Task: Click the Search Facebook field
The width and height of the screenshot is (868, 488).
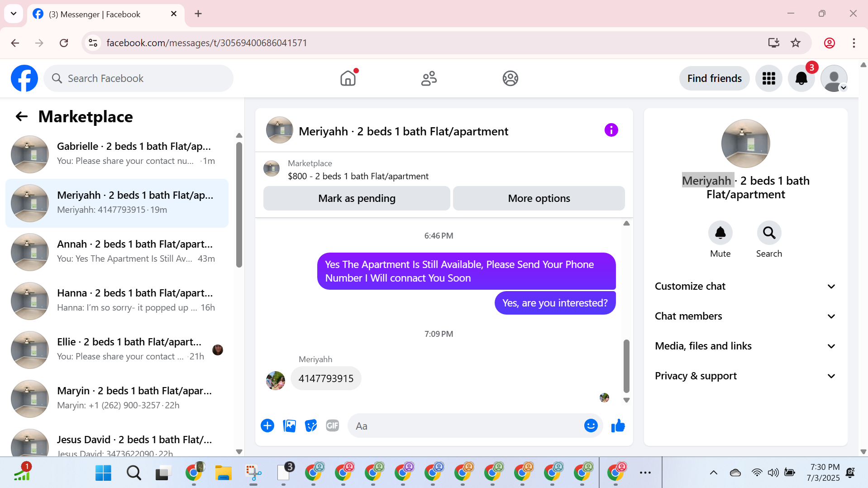Action: coord(138,78)
